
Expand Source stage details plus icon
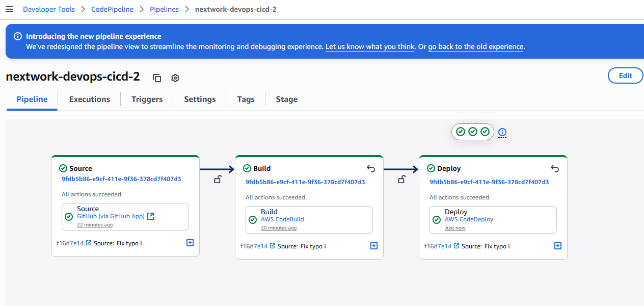tap(190, 243)
